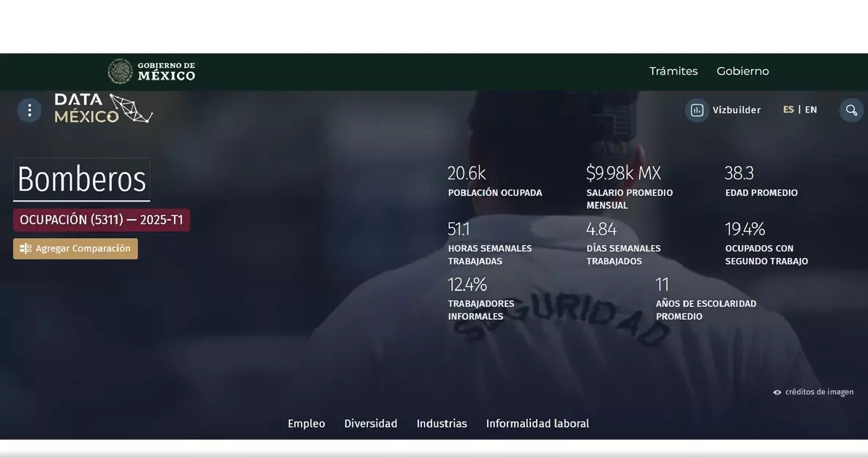Show the créditos de imagen link

pos(819,392)
